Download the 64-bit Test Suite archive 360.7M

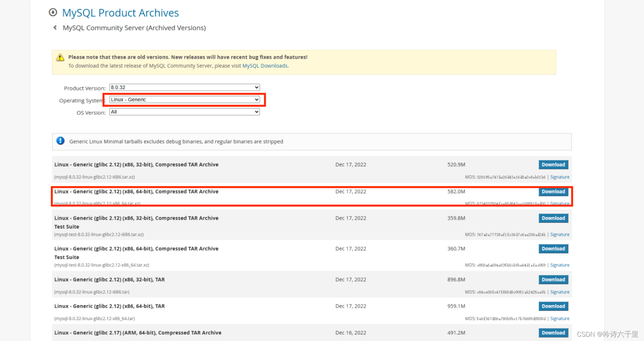(x=553, y=249)
